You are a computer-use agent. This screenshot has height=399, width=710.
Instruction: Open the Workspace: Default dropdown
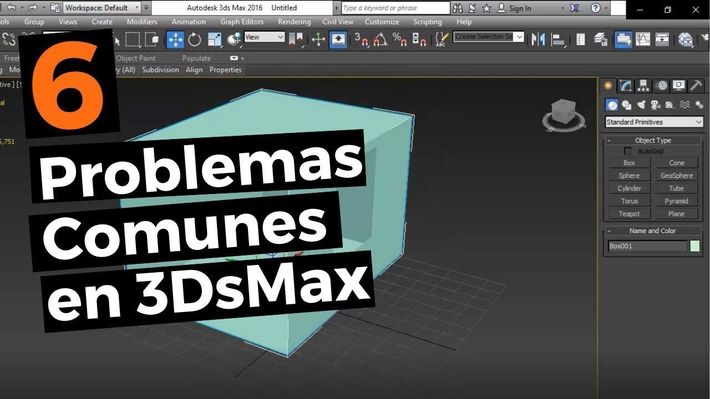(101, 8)
